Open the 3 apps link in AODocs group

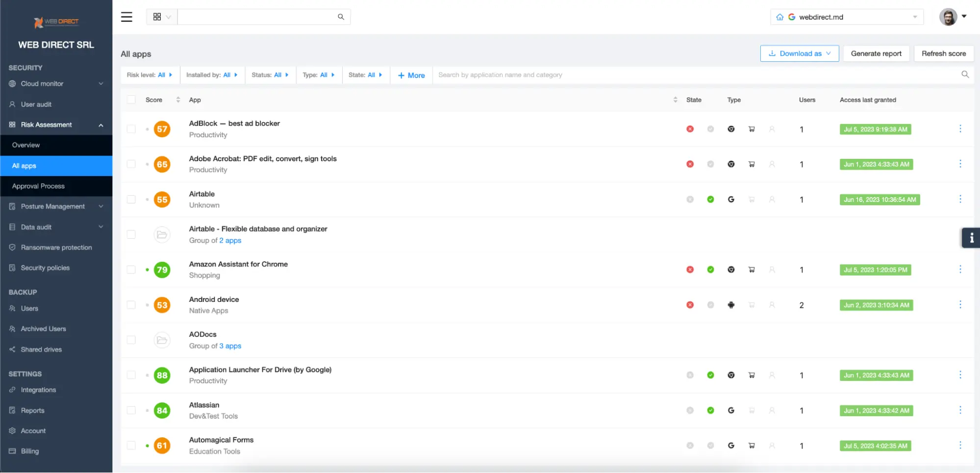230,346
